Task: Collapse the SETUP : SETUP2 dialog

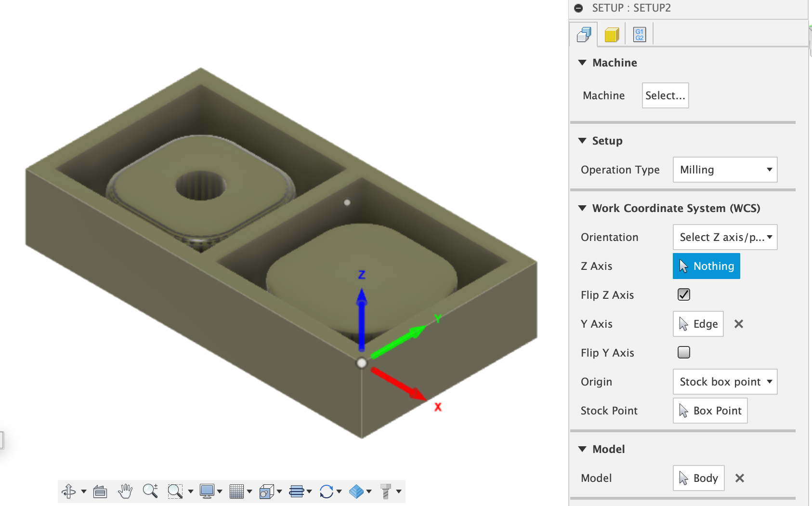Action: tap(579, 8)
